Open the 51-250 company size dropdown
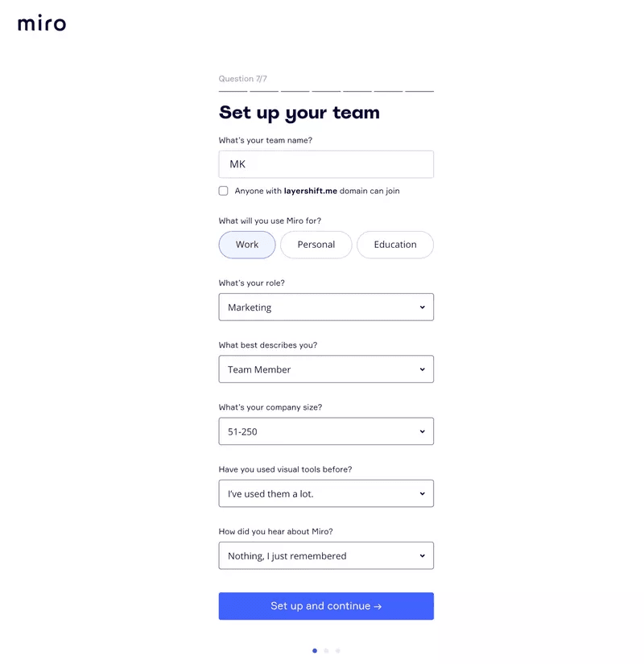The image size is (644, 664). click(x=326, y=431)
